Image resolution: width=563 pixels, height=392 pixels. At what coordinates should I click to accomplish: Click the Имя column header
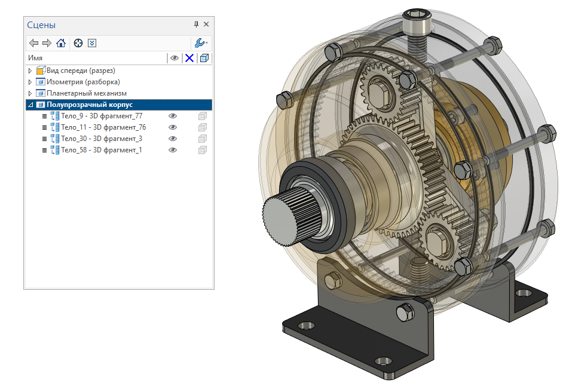coord(35,58)
